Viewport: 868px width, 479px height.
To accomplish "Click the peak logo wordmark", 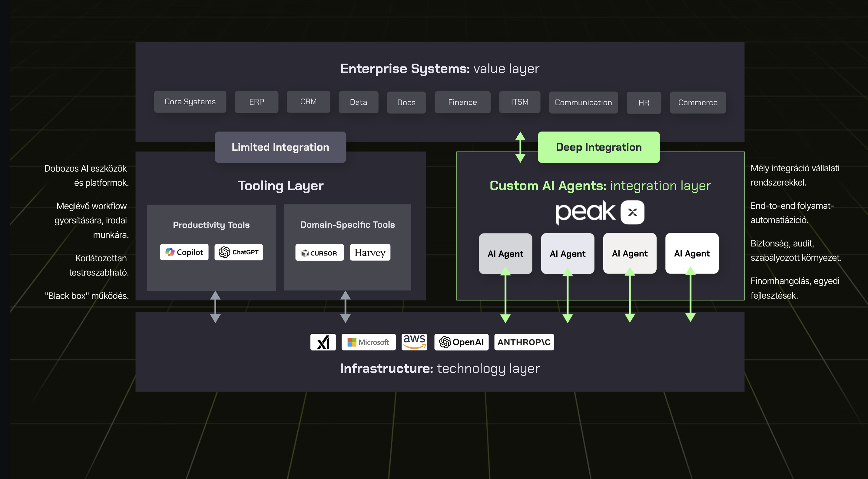I will pyautogui.click(x=585, y=212).
